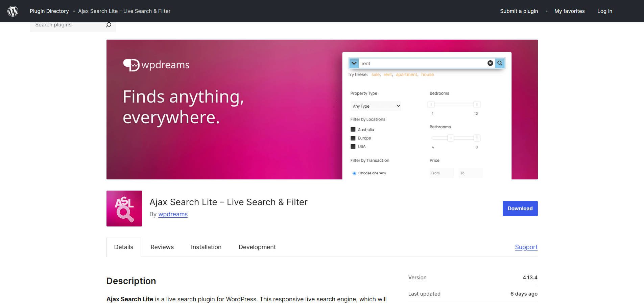Visit the wpdreams author link
Viewport: 644px width, 305px height.
click(x=173, y=214)
